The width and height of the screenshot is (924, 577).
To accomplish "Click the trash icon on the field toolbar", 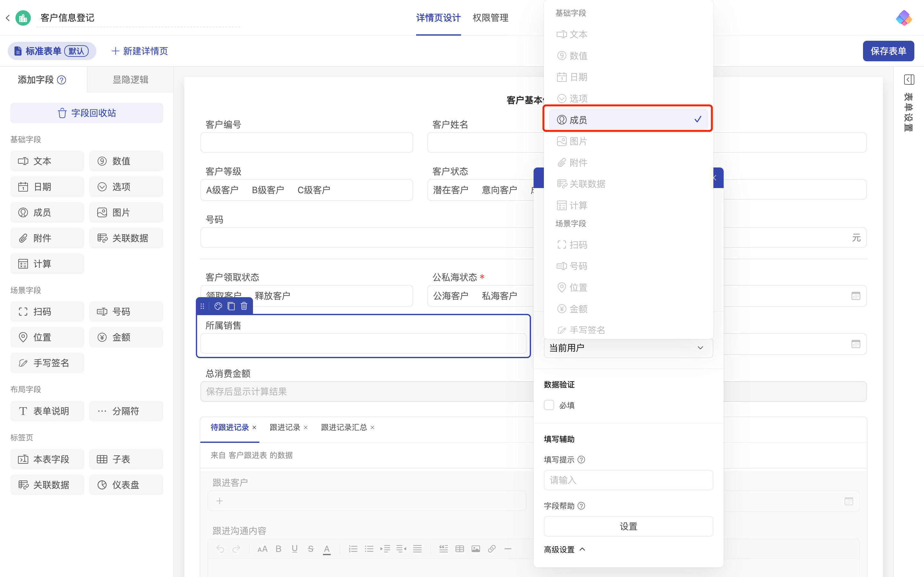I will [x=244, y=306].
